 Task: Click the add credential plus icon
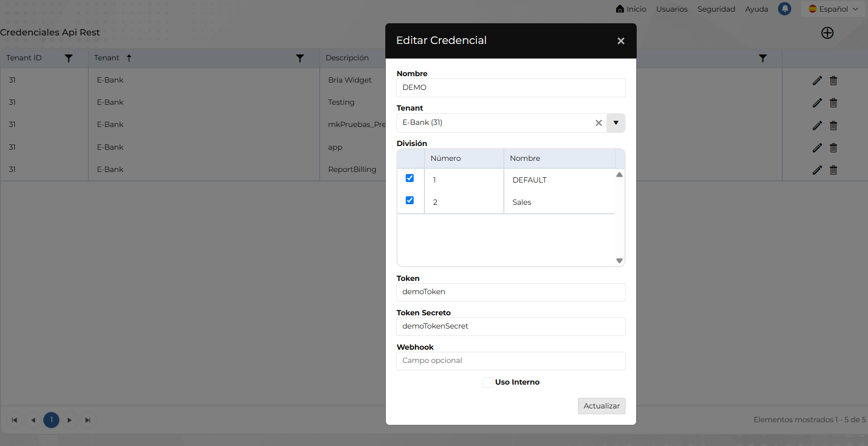pyautogui.click(x=827, y=33)
